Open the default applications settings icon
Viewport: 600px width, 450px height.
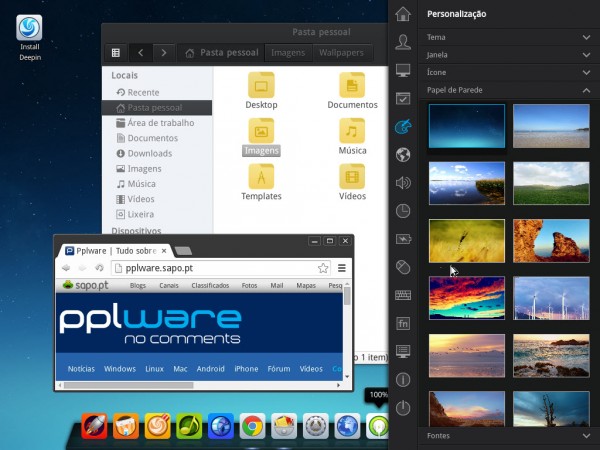coord(403,98)
